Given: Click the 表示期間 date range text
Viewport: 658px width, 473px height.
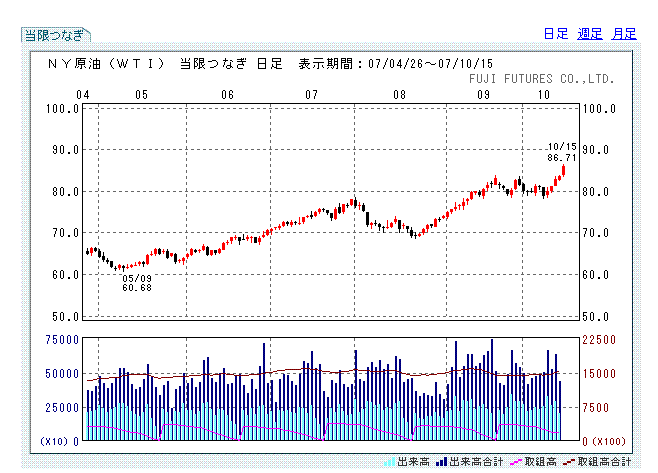Looking at the screenshot, I should click(x=395, y=63).
